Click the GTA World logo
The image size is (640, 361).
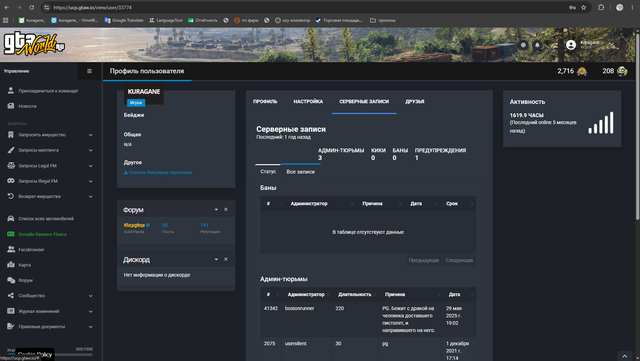tap(34, 43)
